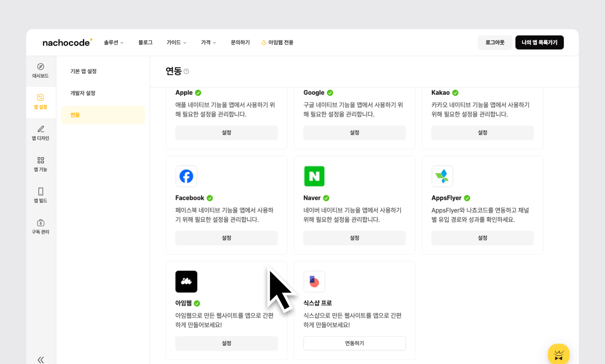Screen dimensions: 605x364
Task: Open 개발자 설정 menu item
Action: coord(83,93)
